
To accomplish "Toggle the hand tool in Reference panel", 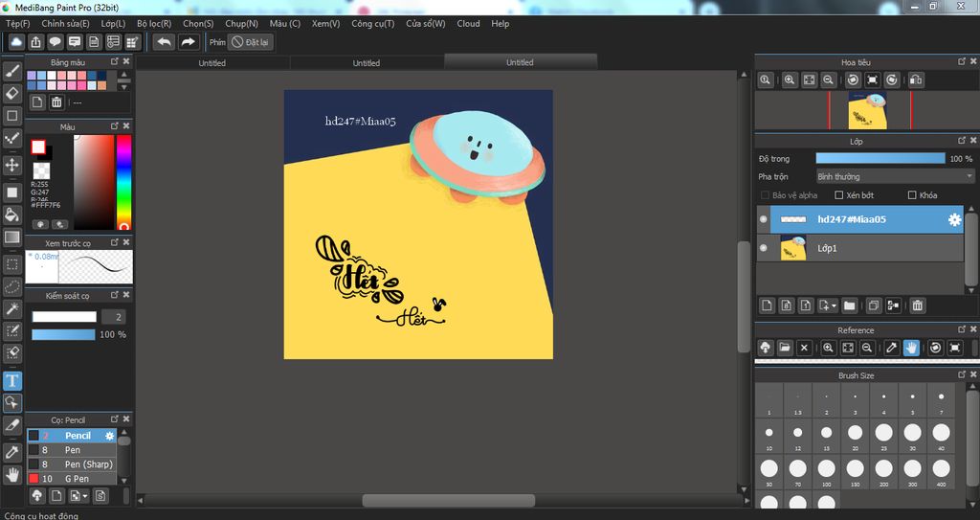I will 911,348.
